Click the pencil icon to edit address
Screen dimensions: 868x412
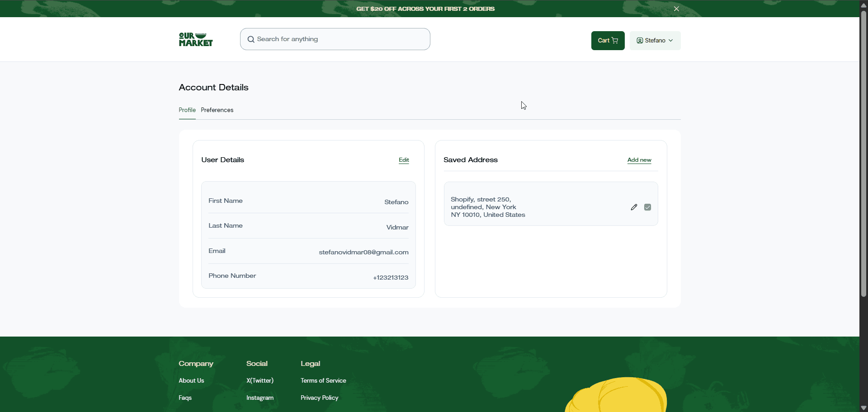(x=634, y=207)
